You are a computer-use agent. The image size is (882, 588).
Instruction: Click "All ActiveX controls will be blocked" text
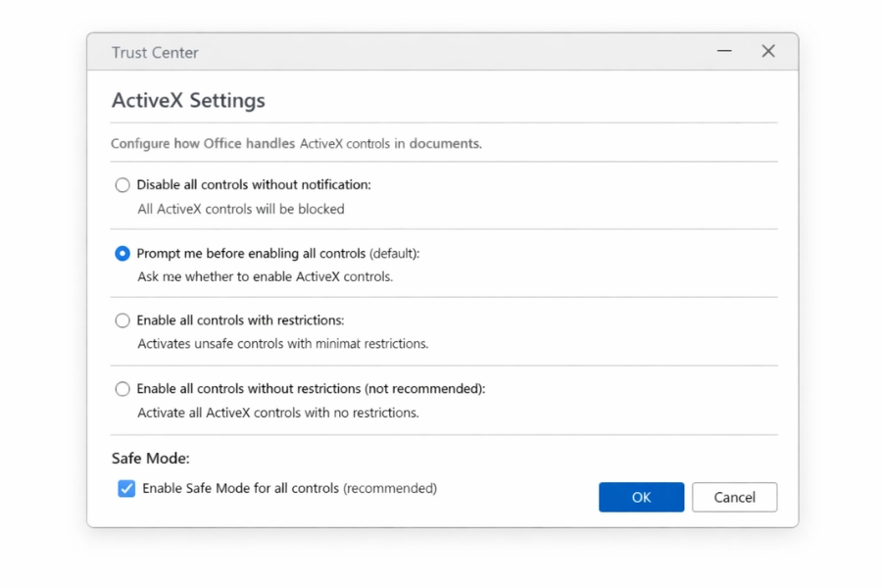(241, 209)
